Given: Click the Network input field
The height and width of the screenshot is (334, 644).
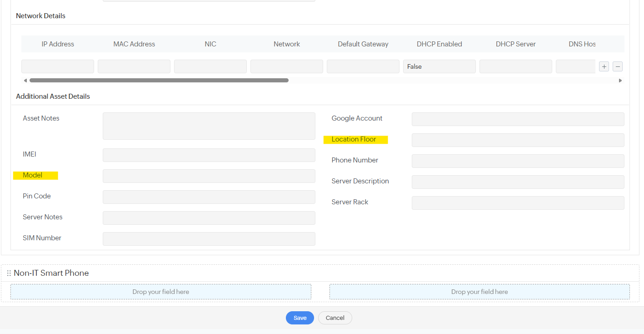Looking at the screenshot, I should pyautogui.click(x=287, y=66).
